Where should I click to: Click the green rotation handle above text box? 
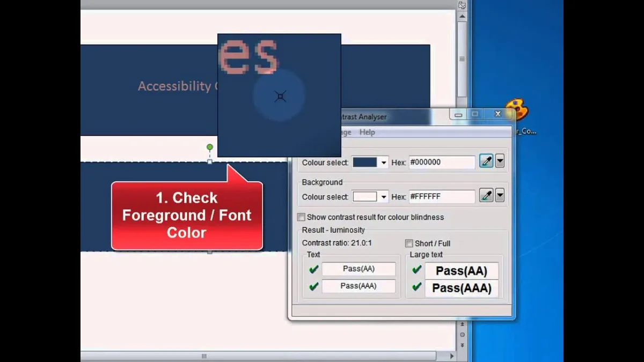tap(210, 147)
